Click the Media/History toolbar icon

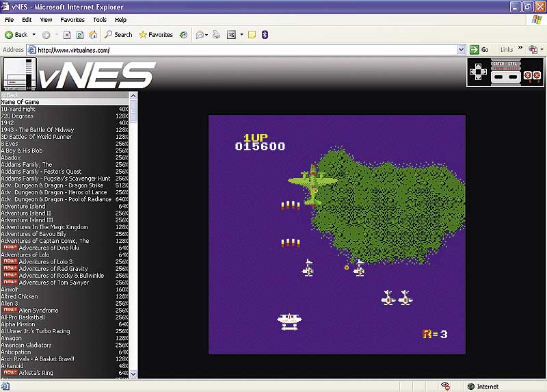(183, 35)
